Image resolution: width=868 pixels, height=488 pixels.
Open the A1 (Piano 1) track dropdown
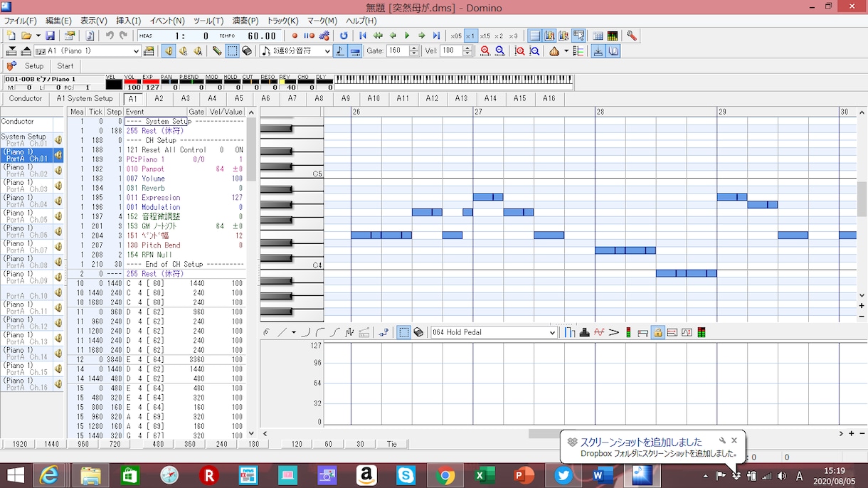coord(137,51)
